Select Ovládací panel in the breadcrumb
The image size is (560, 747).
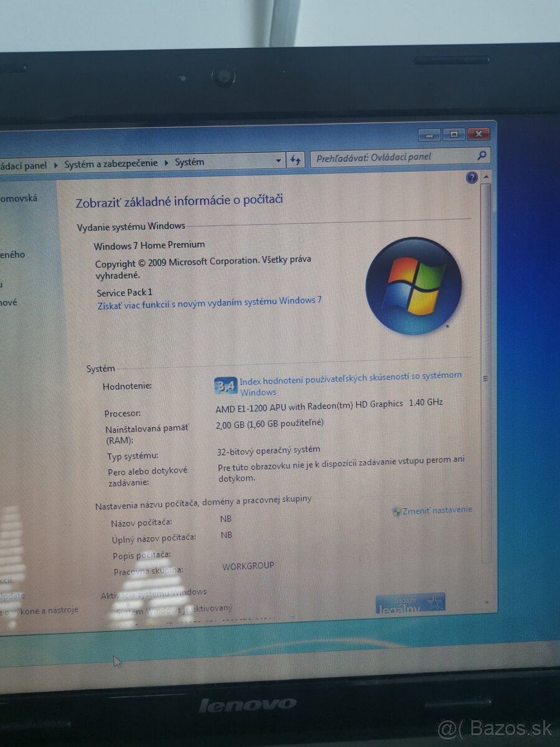tap(25, 162)
